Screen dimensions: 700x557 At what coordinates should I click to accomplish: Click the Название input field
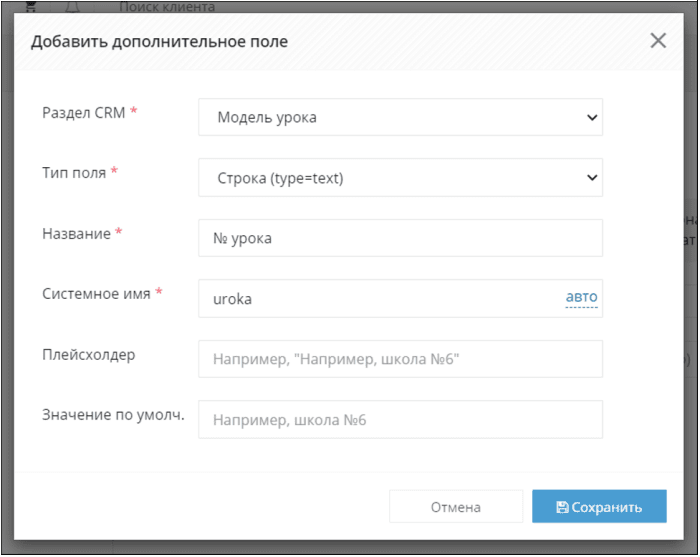(400, 238)
